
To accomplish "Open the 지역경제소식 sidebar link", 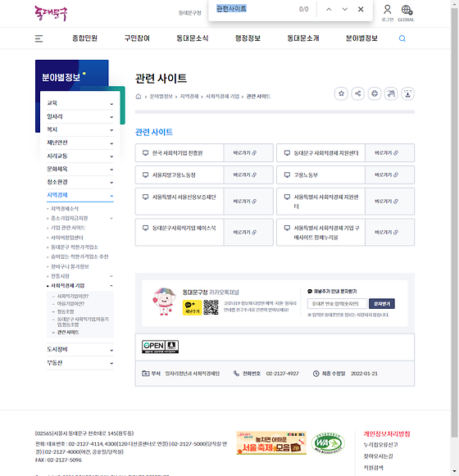I will click(65, 209).
